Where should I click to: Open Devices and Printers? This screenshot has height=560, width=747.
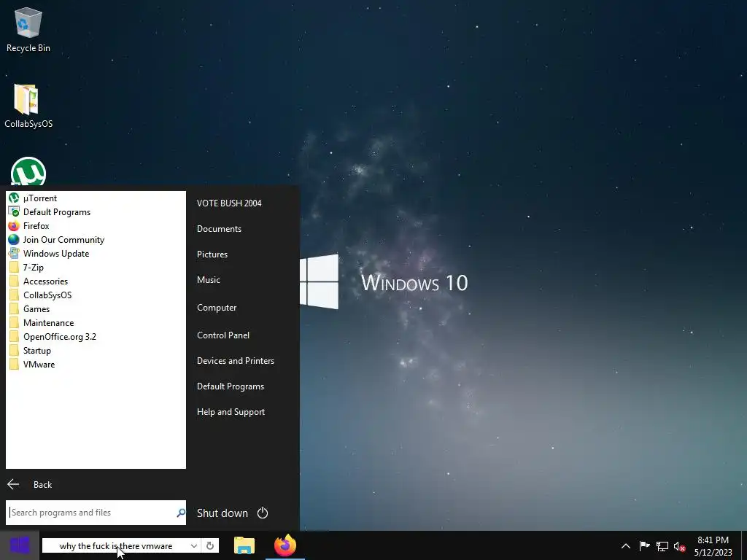click(x=236, y=360)
